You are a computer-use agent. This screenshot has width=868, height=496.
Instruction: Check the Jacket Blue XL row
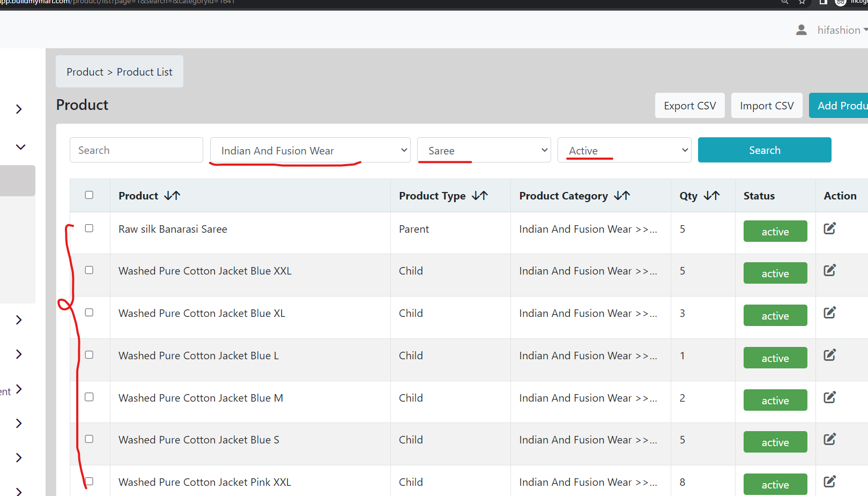tap(89, 313)
